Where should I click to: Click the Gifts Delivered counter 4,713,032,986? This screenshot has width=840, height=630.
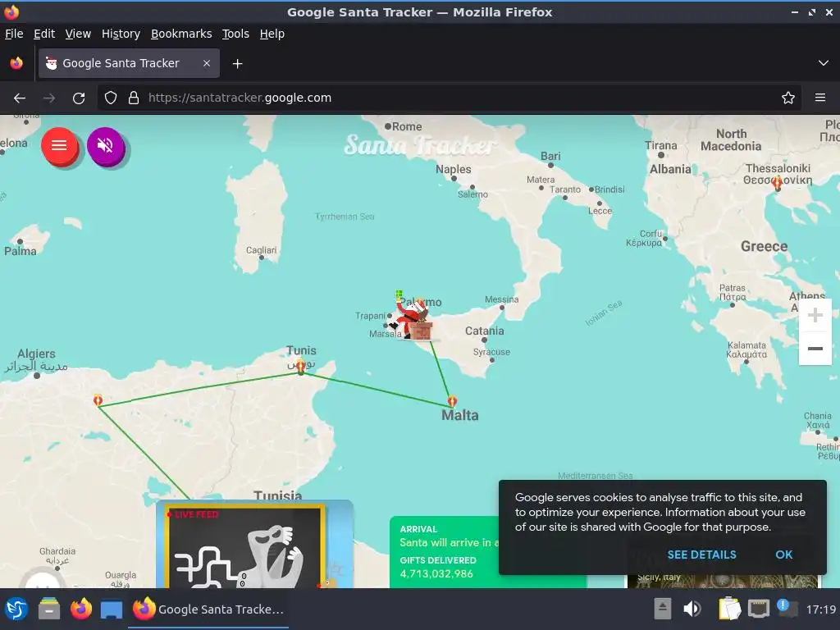[x=436, y=573]
